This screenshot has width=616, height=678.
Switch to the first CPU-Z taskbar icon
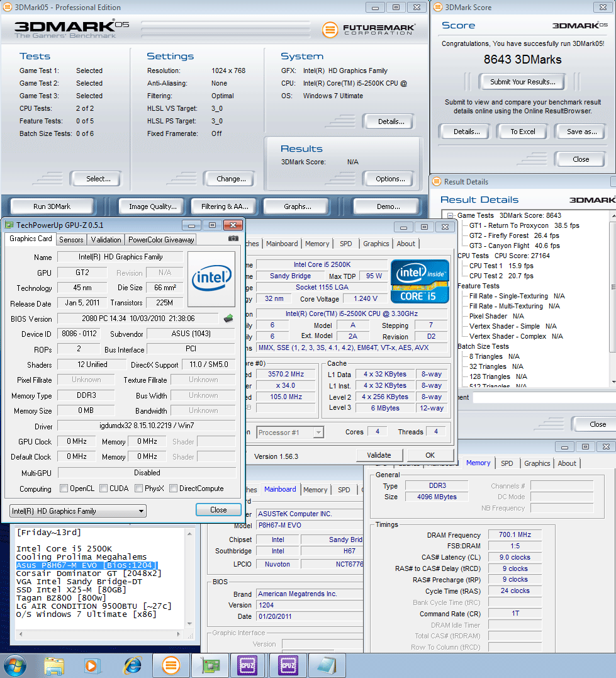click(247, 665)
